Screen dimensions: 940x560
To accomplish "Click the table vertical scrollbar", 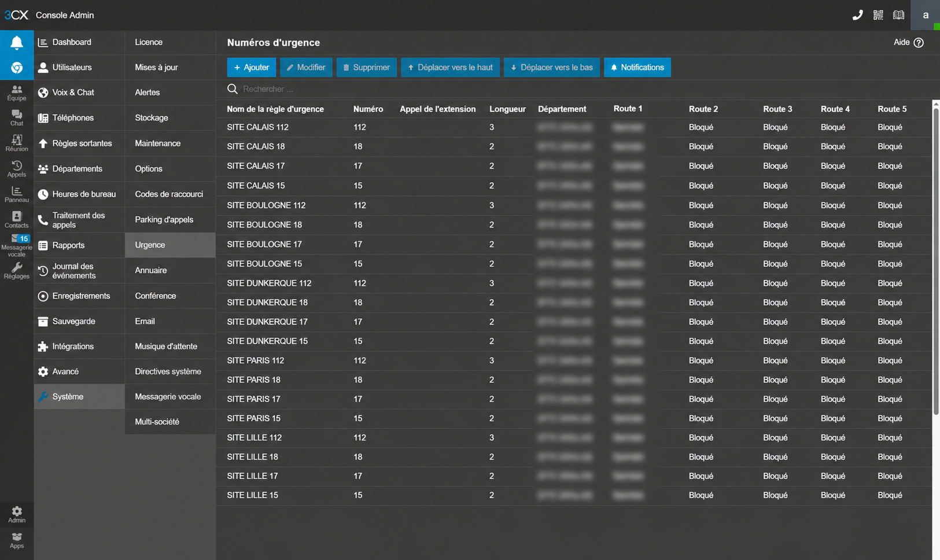I will (936, 260).
